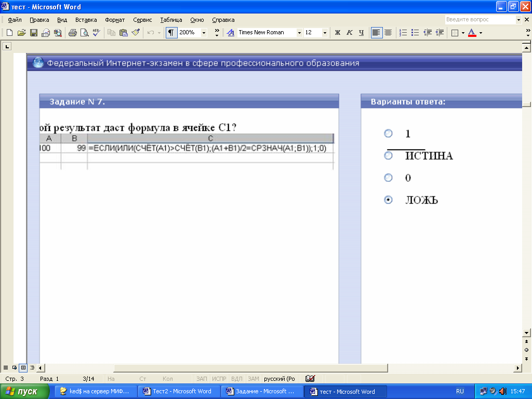Show more Formatting toolbar options chevron

point(528,33)
